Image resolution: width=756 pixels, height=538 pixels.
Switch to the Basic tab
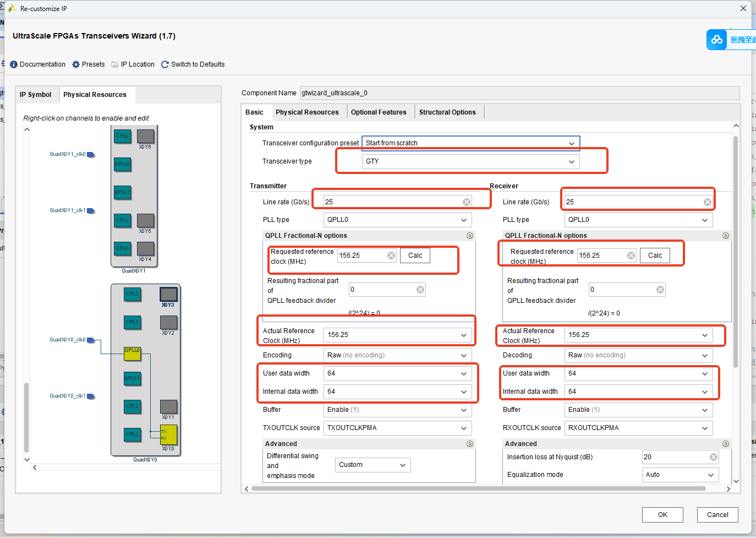[x=255, y=112]
